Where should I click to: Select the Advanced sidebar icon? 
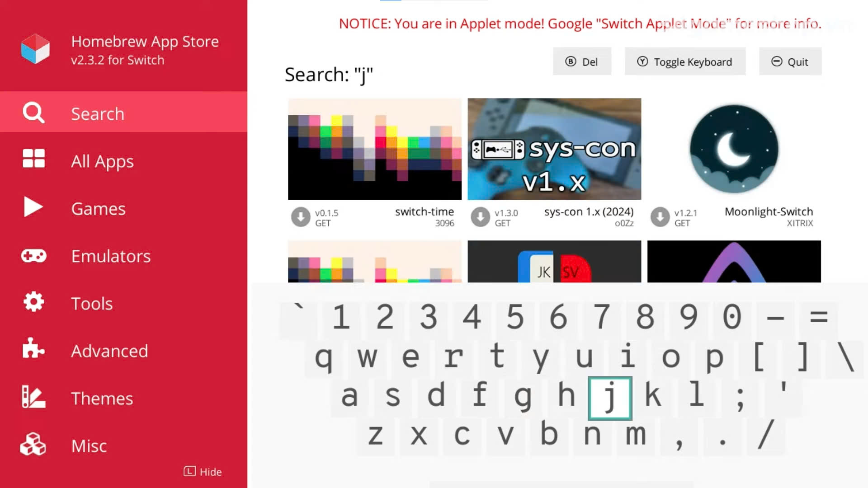[33, 350]
